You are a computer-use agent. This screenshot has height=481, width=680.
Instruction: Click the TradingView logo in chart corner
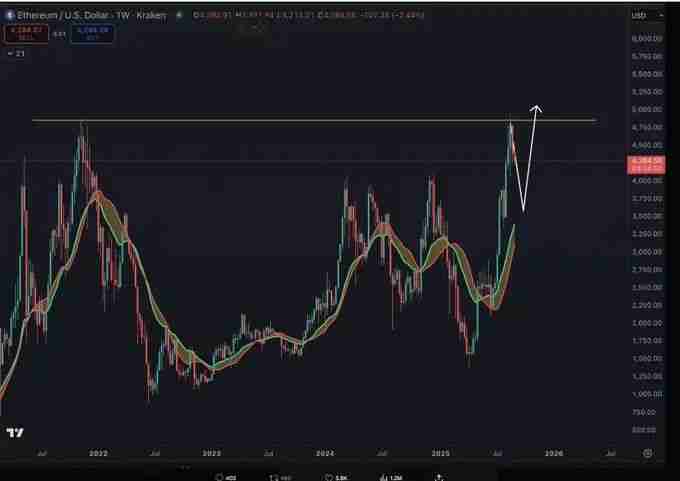click(15, 432)
